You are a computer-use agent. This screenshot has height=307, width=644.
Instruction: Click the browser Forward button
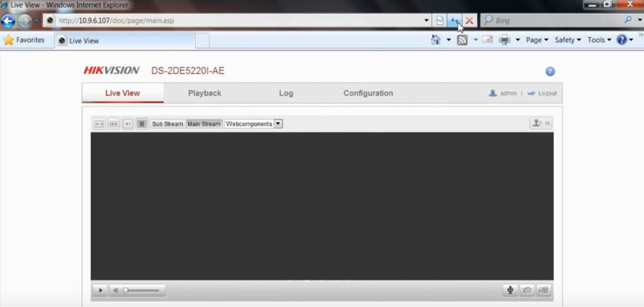pyautogui.click(x=25, y=20)
